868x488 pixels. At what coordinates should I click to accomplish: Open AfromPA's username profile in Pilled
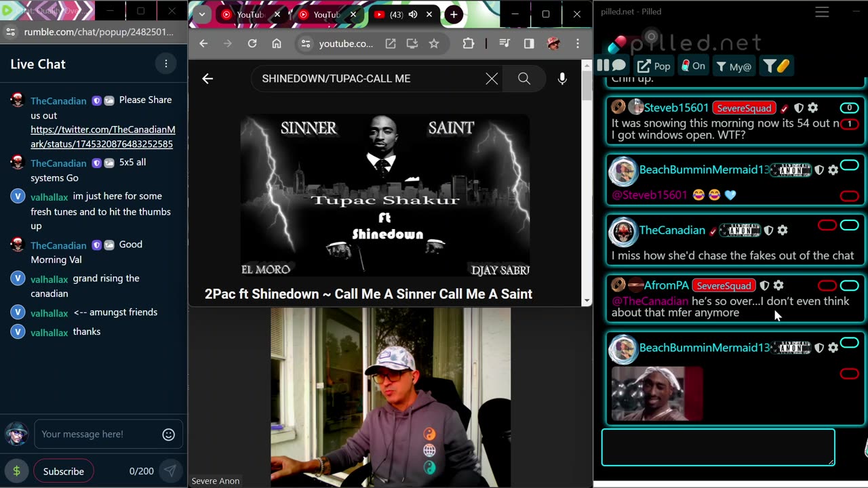click(666, 285)
